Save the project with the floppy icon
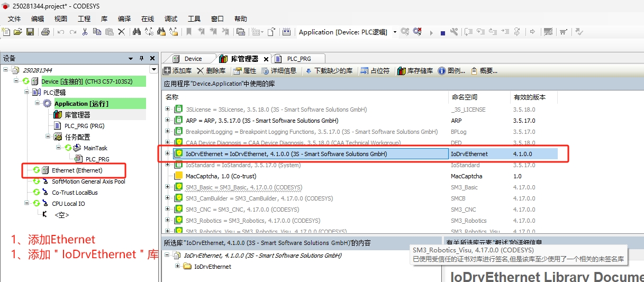Viewport: 644px width, 282px height. pos(30,32)
